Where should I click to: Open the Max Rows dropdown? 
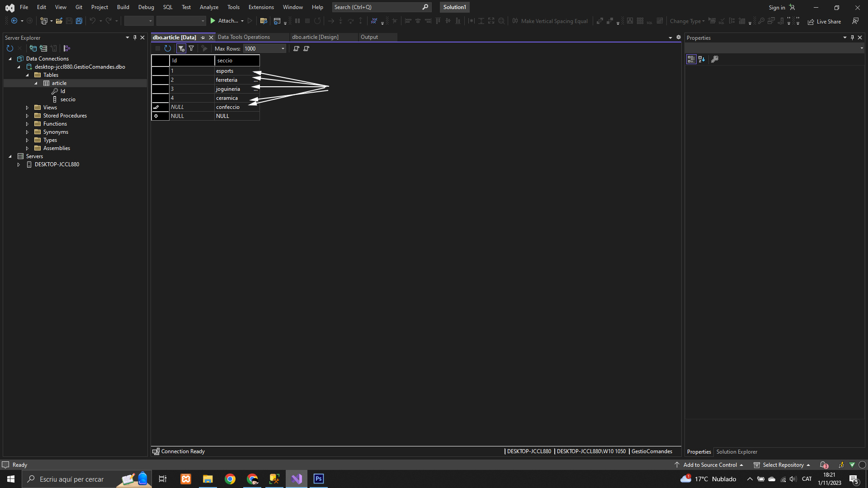click(x=283, y=48)
